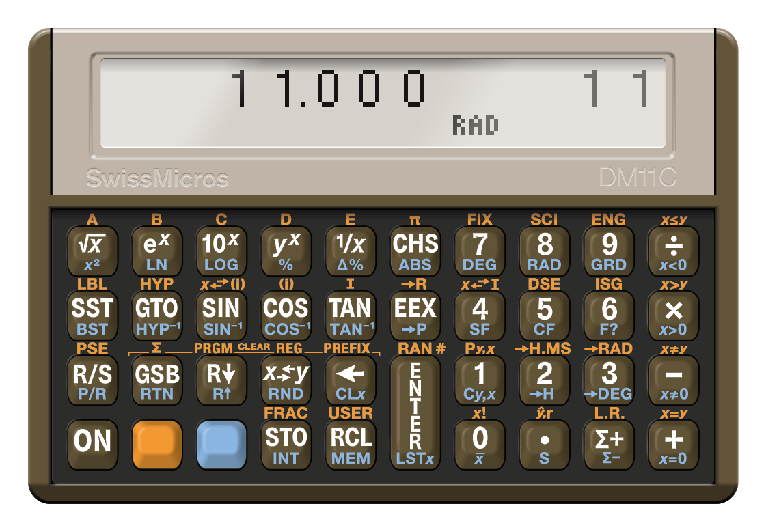This screenshot has width=766, height=532.
Task: Click the COS key
Action: 286,316
